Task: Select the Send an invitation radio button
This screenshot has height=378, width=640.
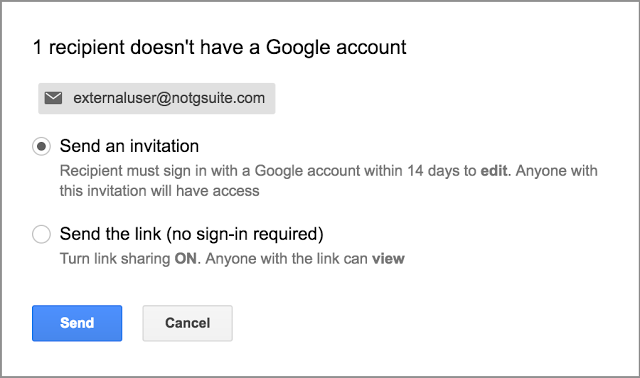Action: (41, 146)
